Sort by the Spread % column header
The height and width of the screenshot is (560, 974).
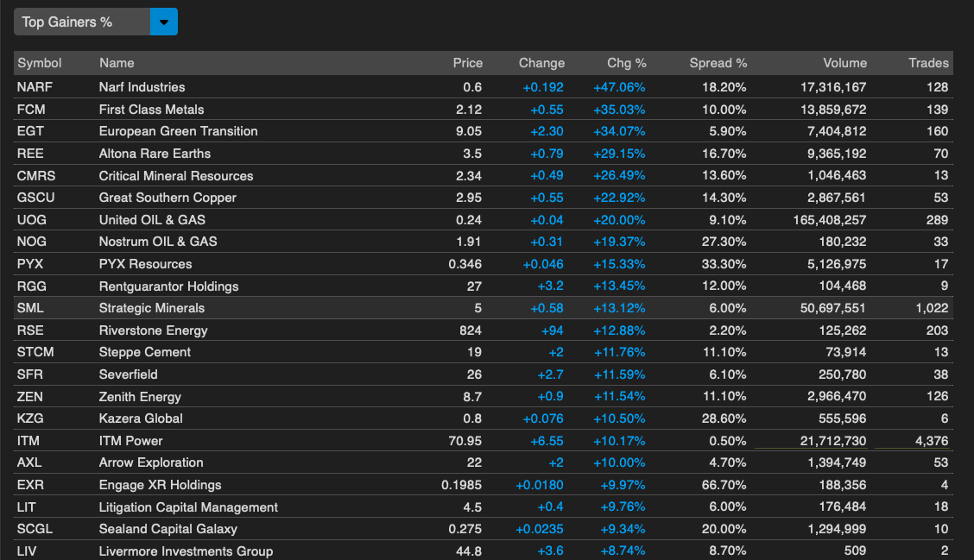point(718,63)
